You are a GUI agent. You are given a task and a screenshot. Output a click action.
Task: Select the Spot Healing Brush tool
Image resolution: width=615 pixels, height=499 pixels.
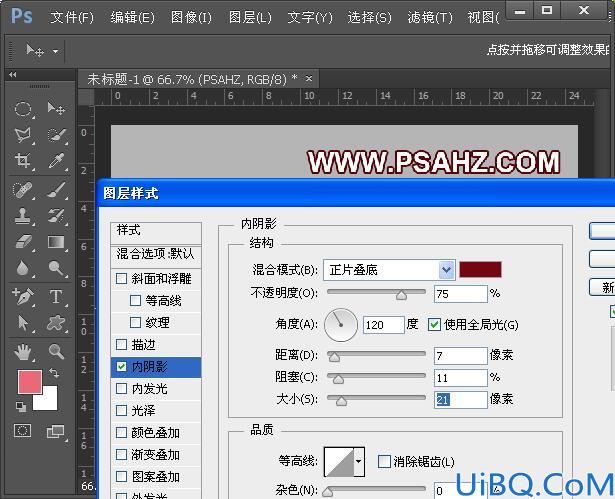click(23, 190)
